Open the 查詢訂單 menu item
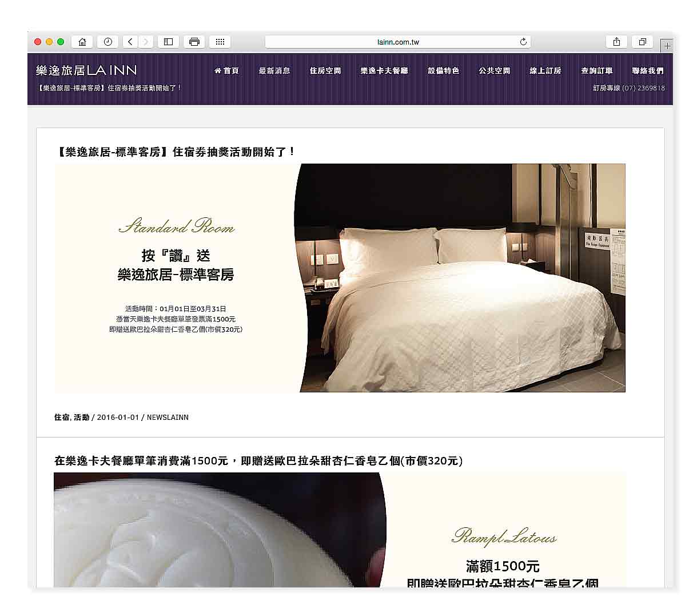This screenshot has height=616, width=697. coord(597,71)
